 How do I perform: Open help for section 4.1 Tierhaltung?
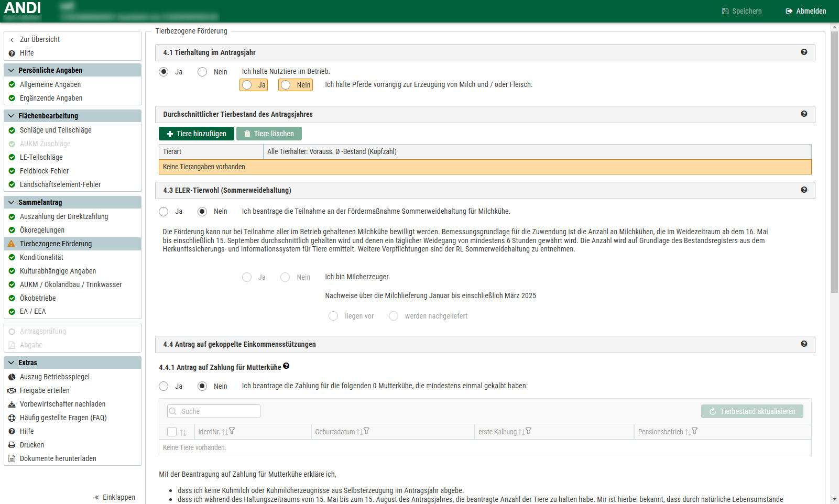pos(804,52)
